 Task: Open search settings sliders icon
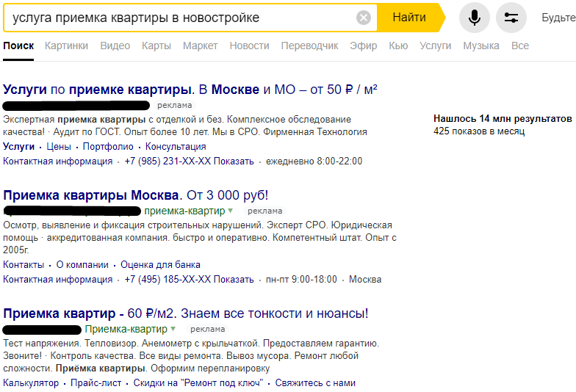[x=511, y=18]
